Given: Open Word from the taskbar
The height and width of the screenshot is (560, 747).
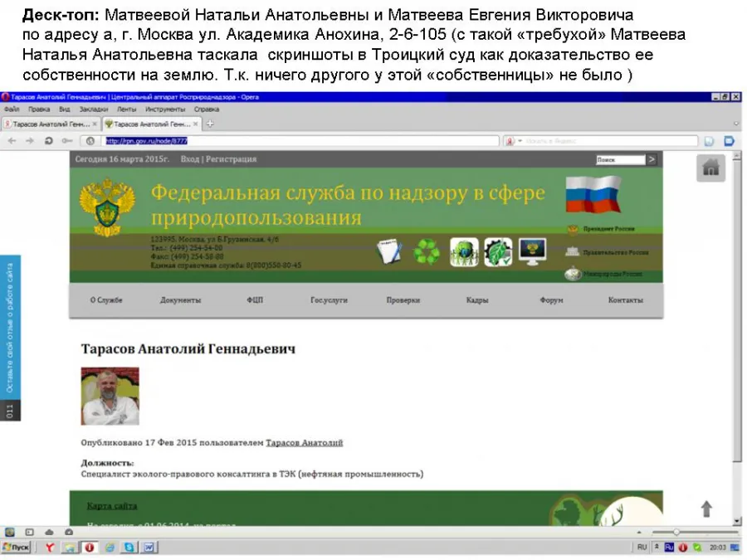Looking at the screenshot, I should 149,548.
